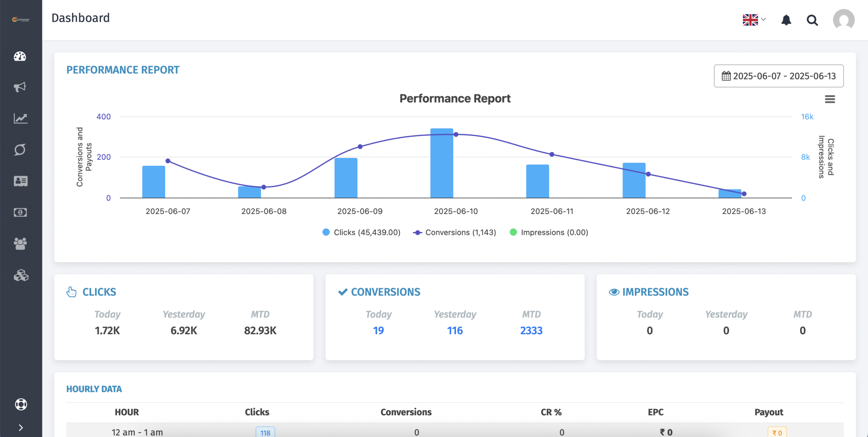Click the 118 clicks badge in hourly data
The image size is (868, 437).
(x=265, y=433)
